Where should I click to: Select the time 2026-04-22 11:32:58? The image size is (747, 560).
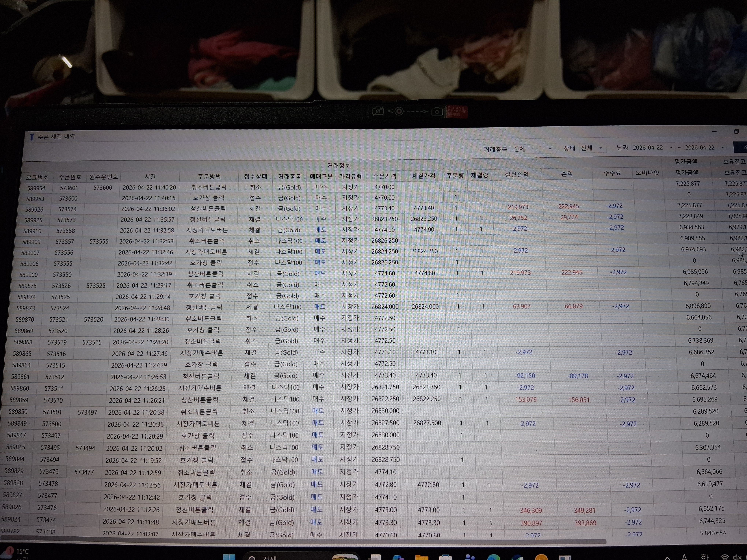[147, 230]
